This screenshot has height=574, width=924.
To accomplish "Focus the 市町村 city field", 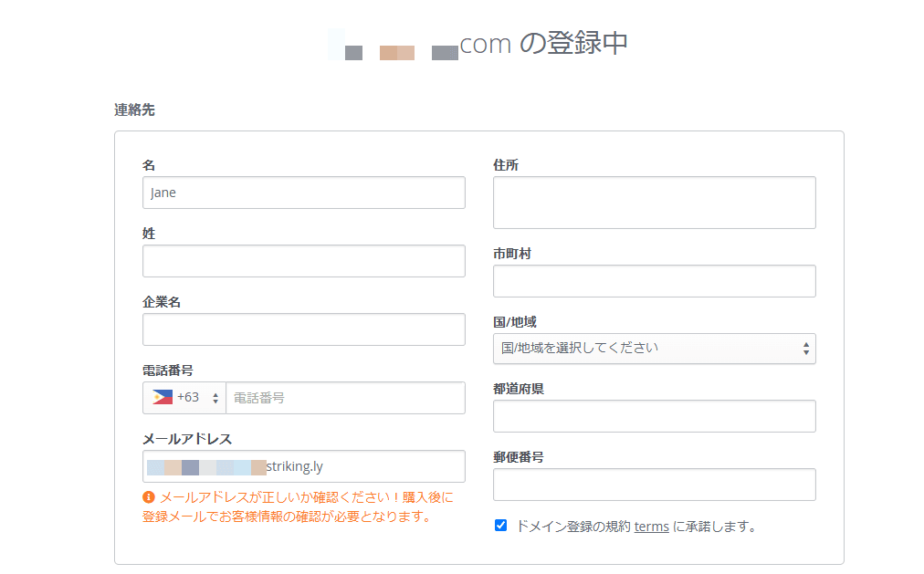I will point(654,281).
